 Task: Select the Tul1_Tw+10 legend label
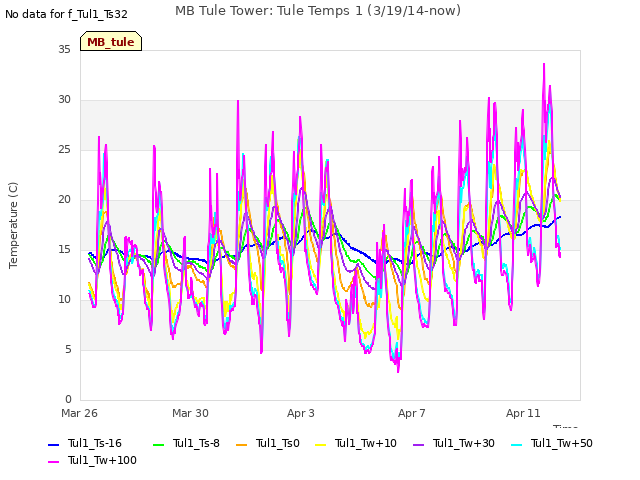click(366, 443)
